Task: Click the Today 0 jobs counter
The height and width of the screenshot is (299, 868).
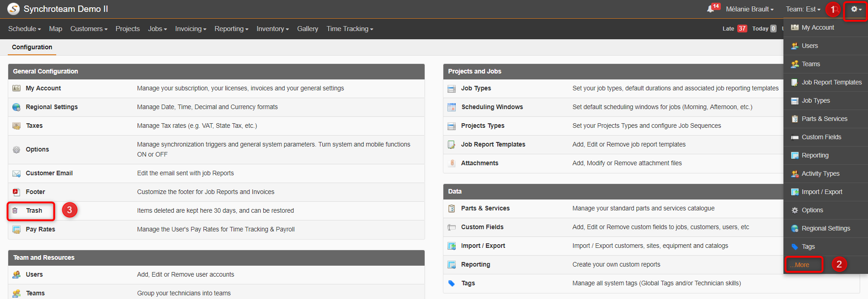Action: (764, 28)
